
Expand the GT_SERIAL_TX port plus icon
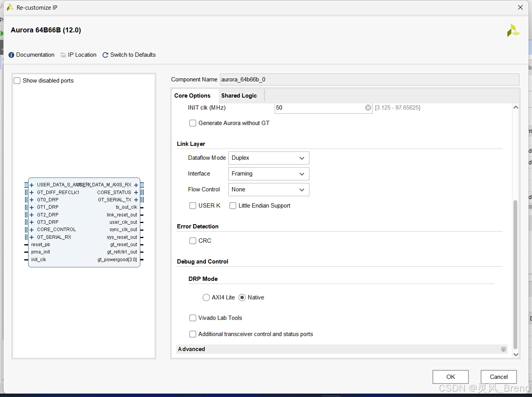[x=136, y=200]
